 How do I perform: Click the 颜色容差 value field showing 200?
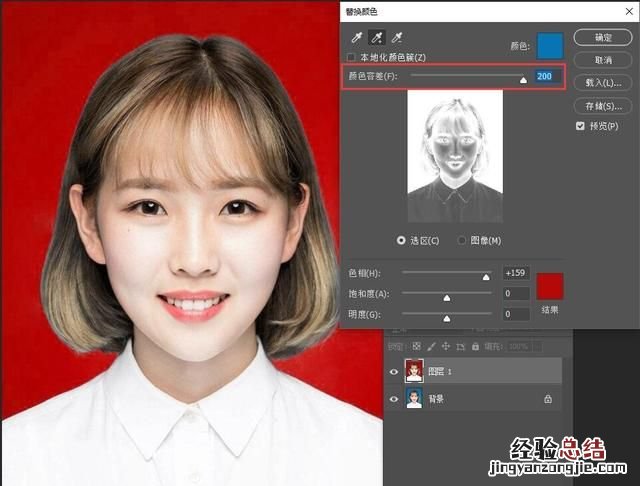pos(547,76)
